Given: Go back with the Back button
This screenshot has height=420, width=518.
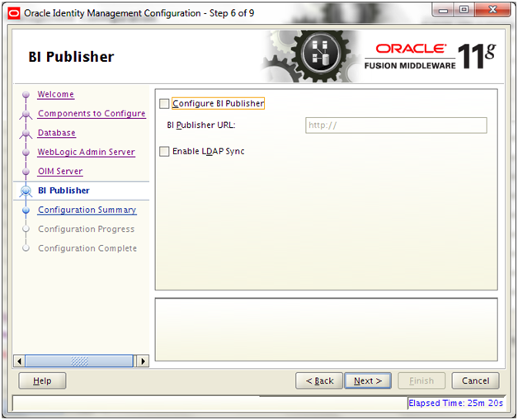Looking at the screenshot, I should 319,381.
